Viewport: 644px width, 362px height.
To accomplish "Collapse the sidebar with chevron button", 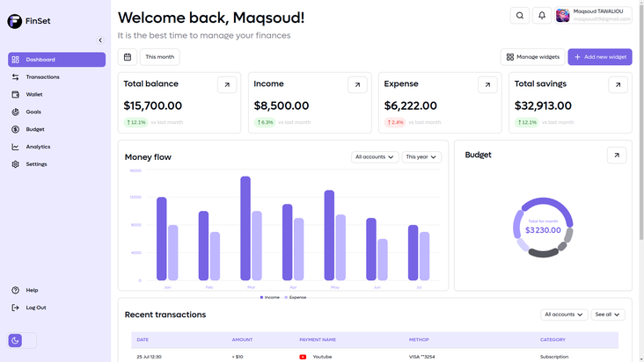I will [x=100, y=40].
